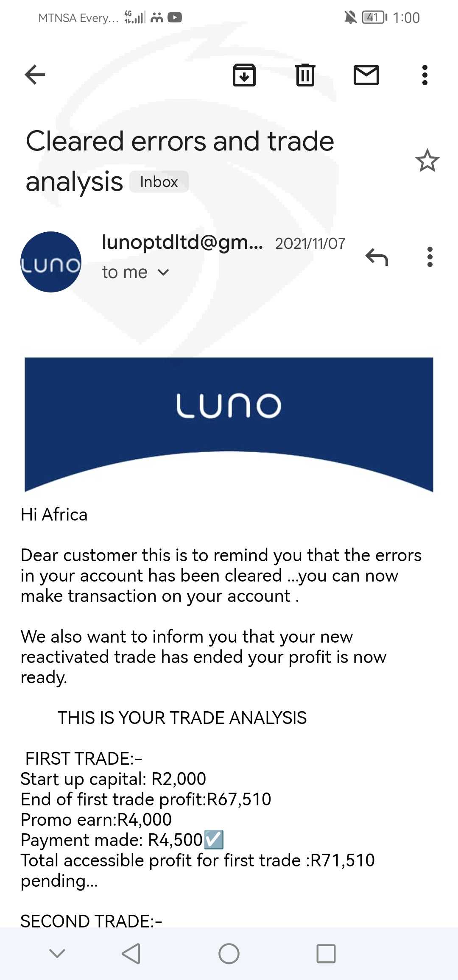
Task: Tap the checkmark after Payment made
Action: 214,840
